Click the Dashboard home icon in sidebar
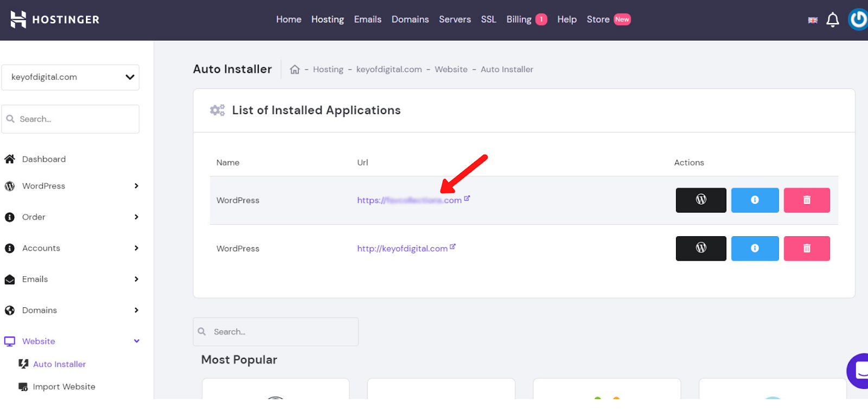Screen dimensions: 868x411 pyautogui.click(x=10, y=159)
